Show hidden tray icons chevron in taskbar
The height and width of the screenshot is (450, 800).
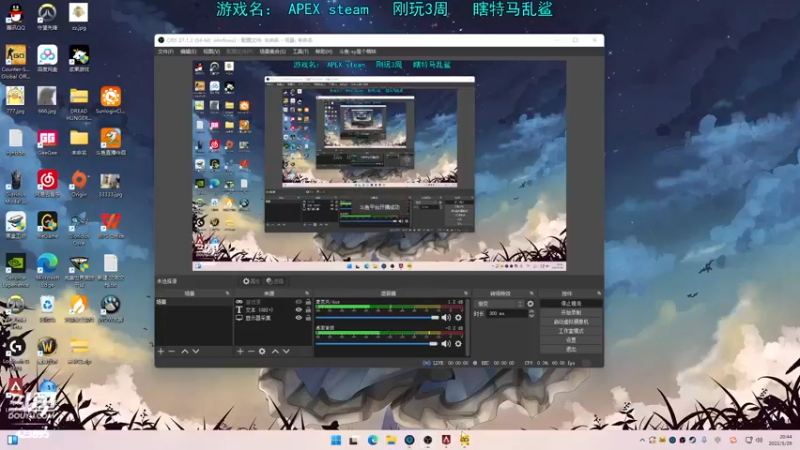[x=642, y=440]
